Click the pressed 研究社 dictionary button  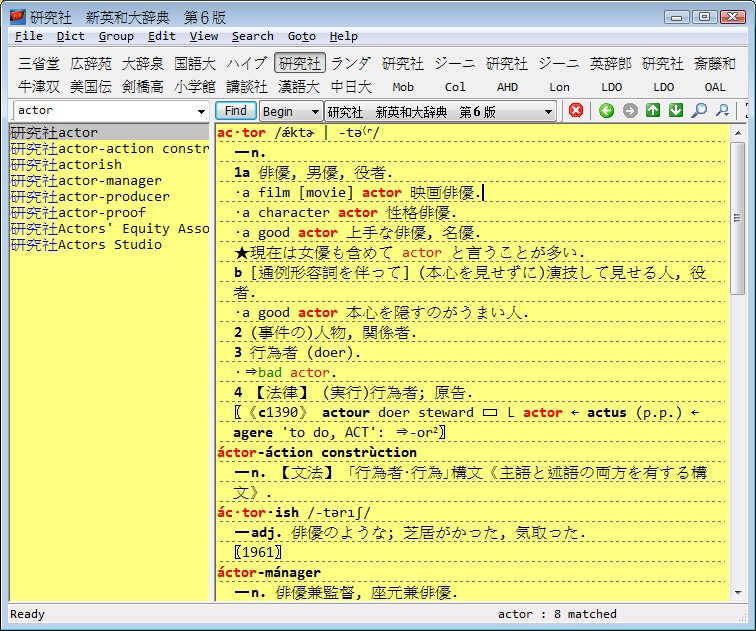[299, 63]
